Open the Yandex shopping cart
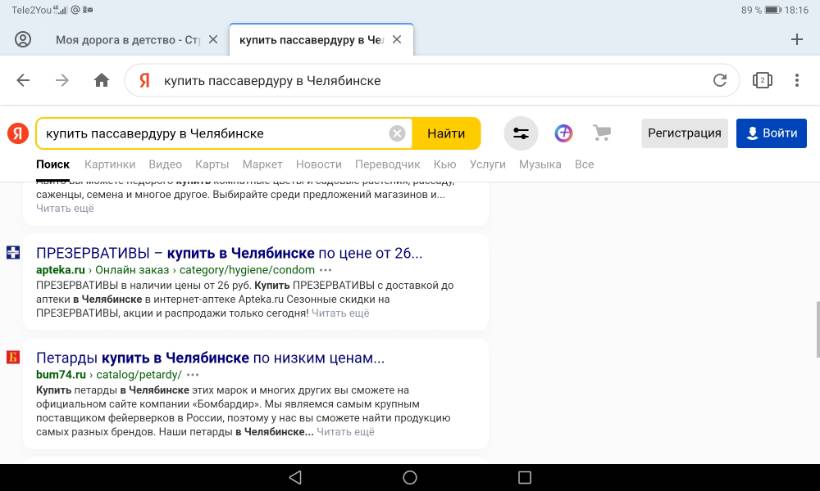 602,133
